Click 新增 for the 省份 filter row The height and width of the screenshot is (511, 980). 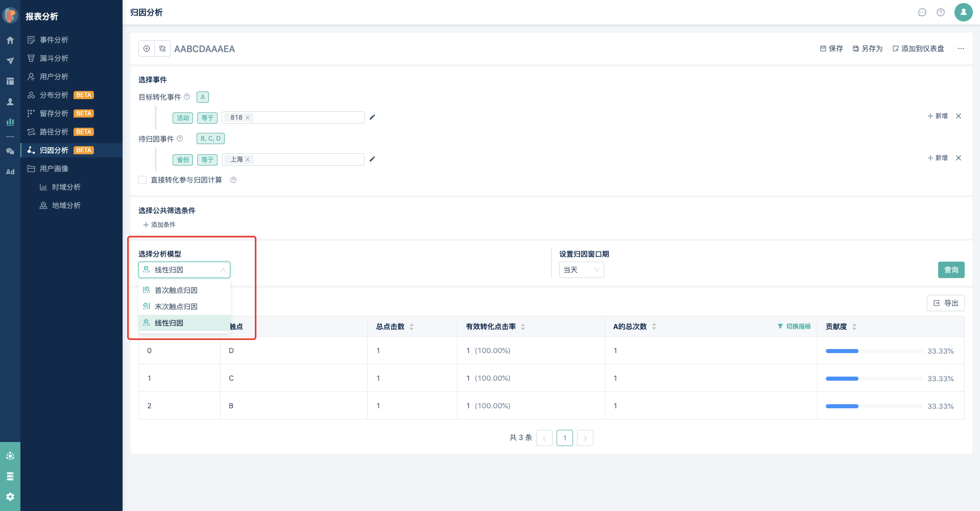938,158
